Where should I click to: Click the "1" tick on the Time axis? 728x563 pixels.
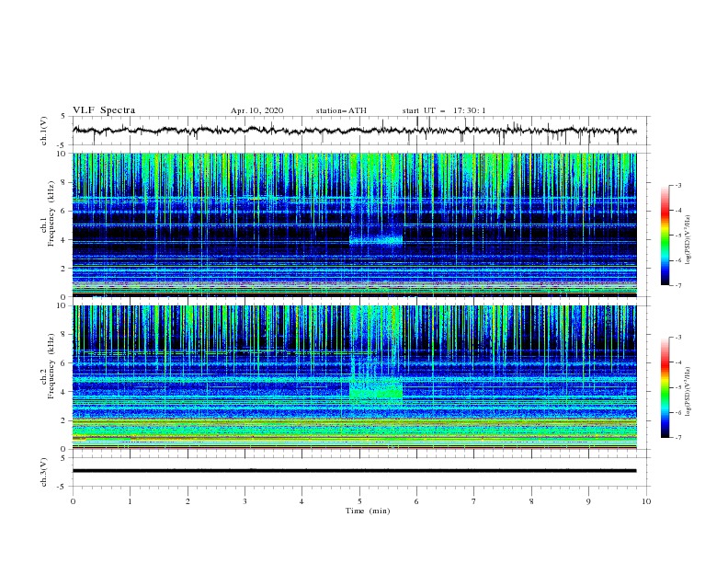(x=130, y=501)
